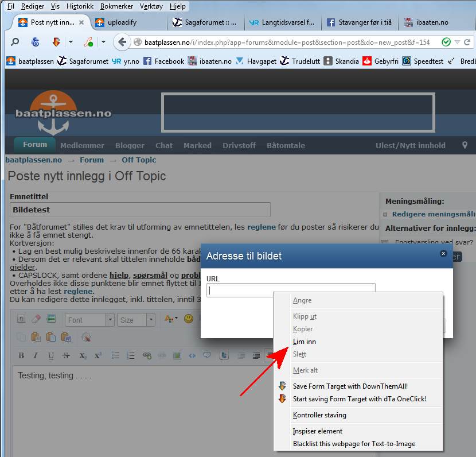Open the Historikk menu

point(80,6)
